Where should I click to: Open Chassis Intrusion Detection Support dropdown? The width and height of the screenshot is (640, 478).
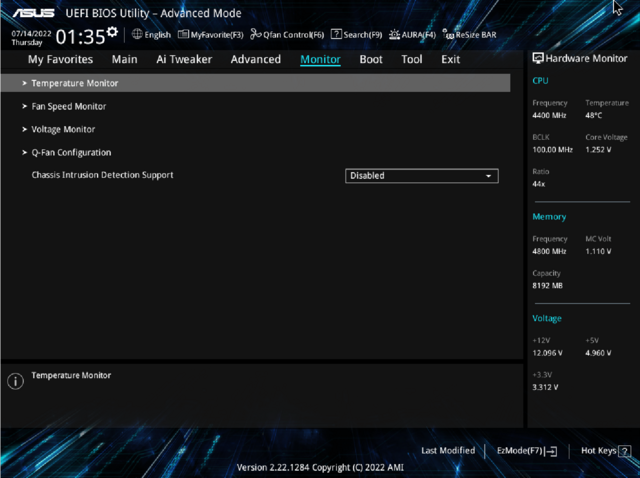(421, 176)
